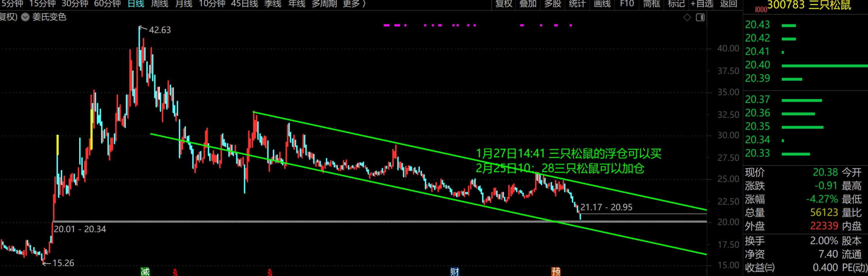Click the blue 财 financial report marker
The image size is (868, 276).
pyautogui.click(x=454, y=272)
